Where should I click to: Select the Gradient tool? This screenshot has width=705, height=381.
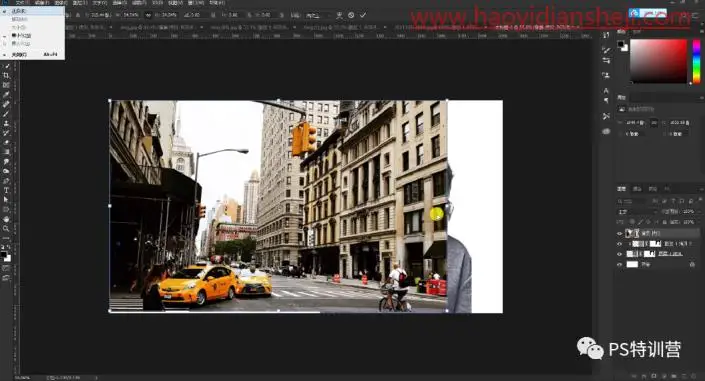point(7,152)
